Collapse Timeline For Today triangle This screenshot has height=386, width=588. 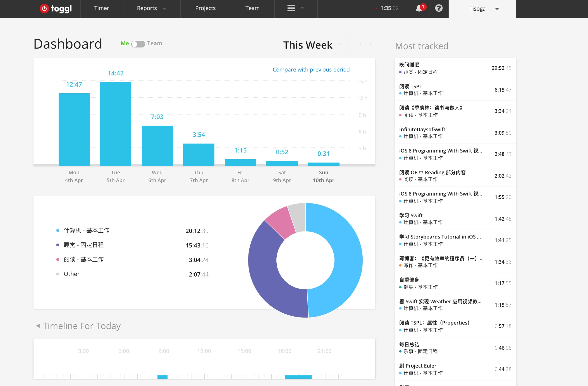click(x=38, y=326)
